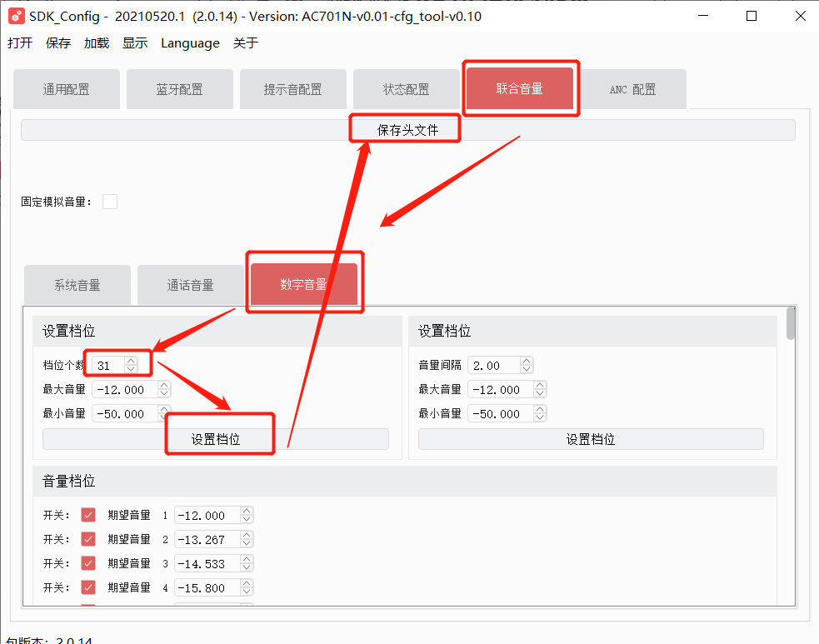Open the Language menu
This screenshot has width=819, height=644.
[190, 43]
